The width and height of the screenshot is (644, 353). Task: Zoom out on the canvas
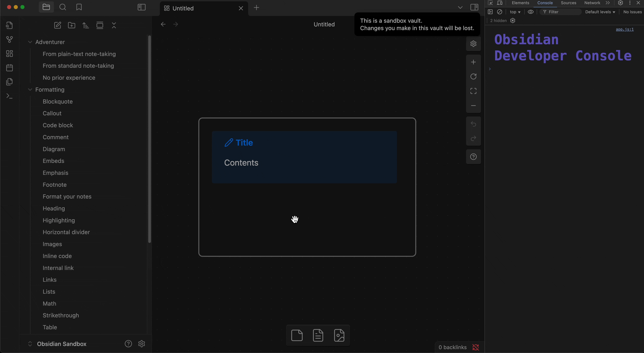coord(473,106)
